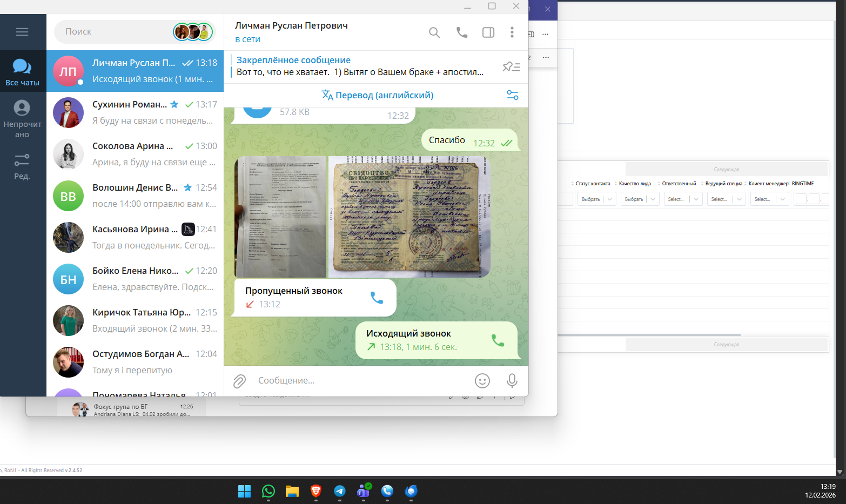Image resolution: width=846 pixels, height=504 pixels.
Task: Open Brave browser from the taskbar
Action: click(x=316, y=491)
